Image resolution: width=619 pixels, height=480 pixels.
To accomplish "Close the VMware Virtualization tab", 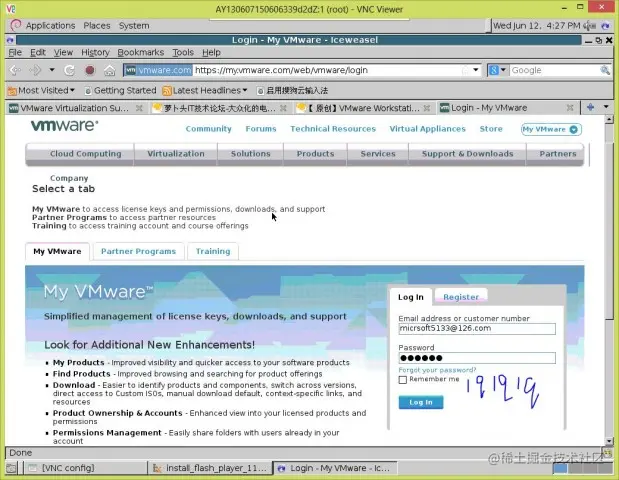I will (139, 108).
